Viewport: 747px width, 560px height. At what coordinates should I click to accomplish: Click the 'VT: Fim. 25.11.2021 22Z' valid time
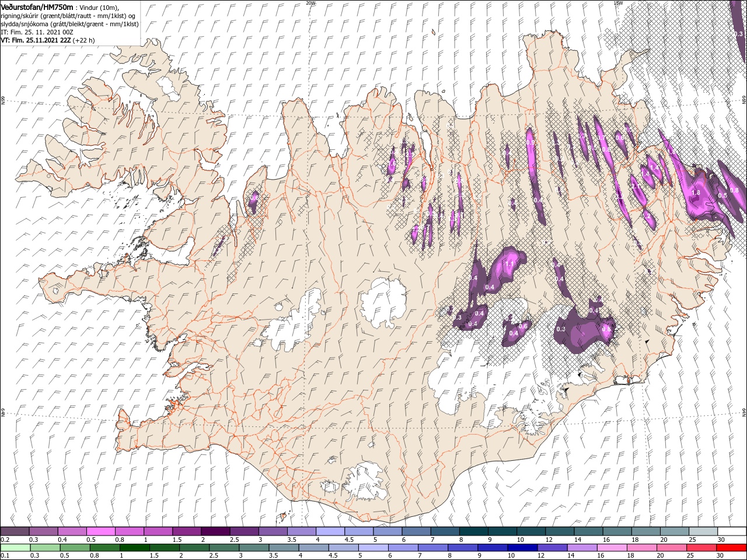[x=36, y=40]
